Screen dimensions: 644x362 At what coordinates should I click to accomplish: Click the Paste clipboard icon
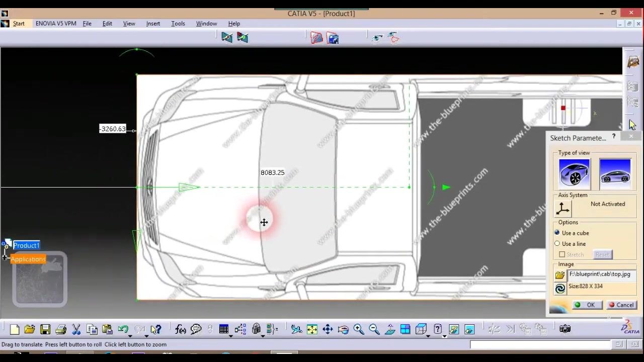click(107, 329)
